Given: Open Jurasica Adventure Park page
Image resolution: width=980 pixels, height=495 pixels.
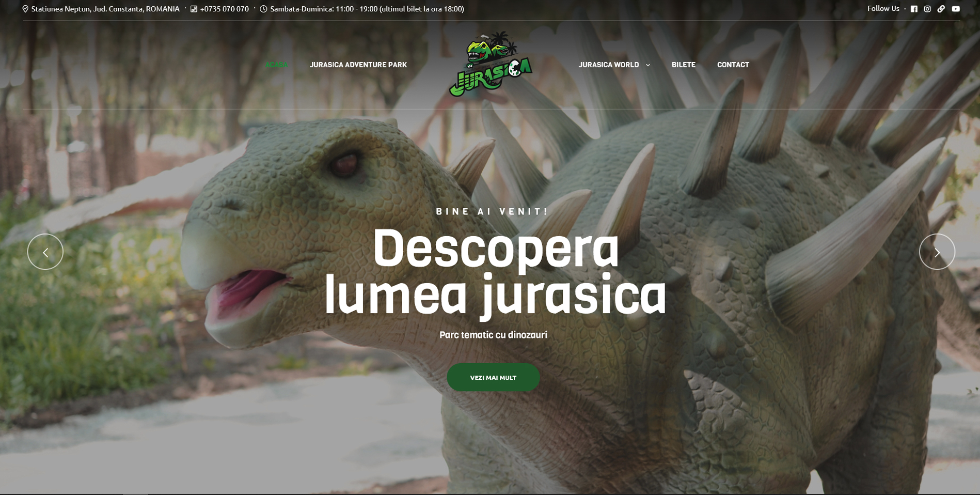Looking at the screenshot, I should click(358, 65).
